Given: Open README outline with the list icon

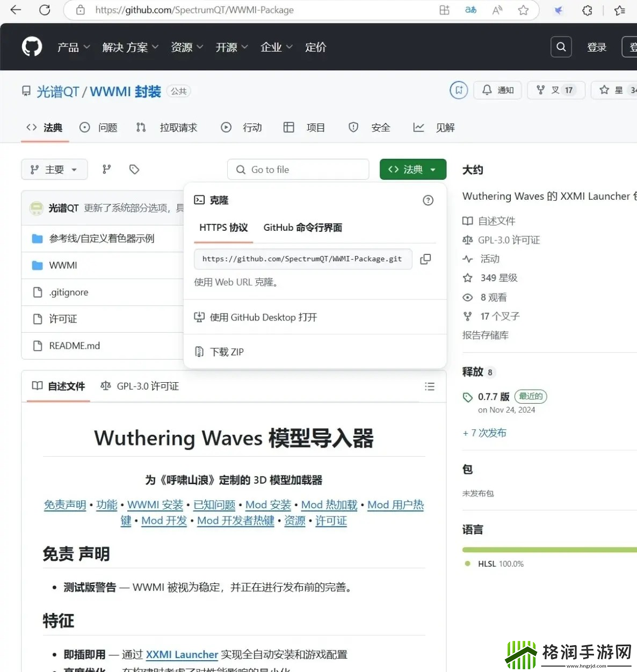Looking at the screenshot, I should [430, 386].
